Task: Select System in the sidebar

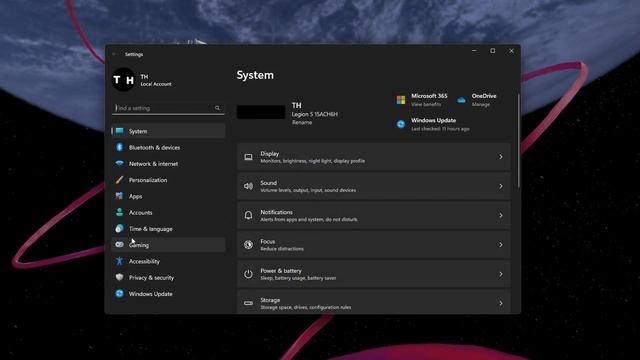Action: [x=168, y=131]
